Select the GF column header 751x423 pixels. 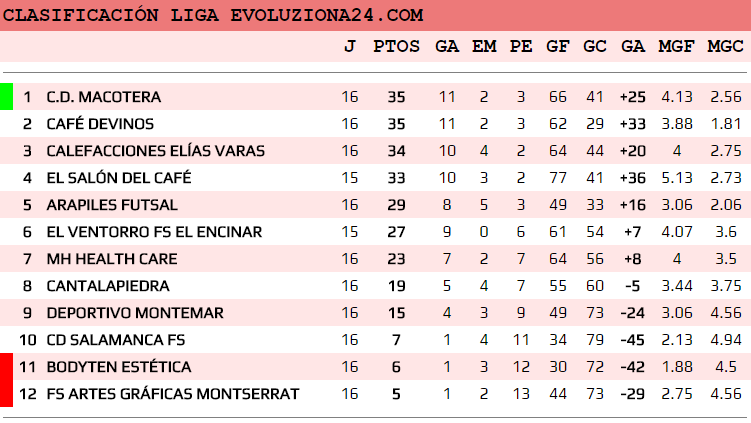click(558, 46)
